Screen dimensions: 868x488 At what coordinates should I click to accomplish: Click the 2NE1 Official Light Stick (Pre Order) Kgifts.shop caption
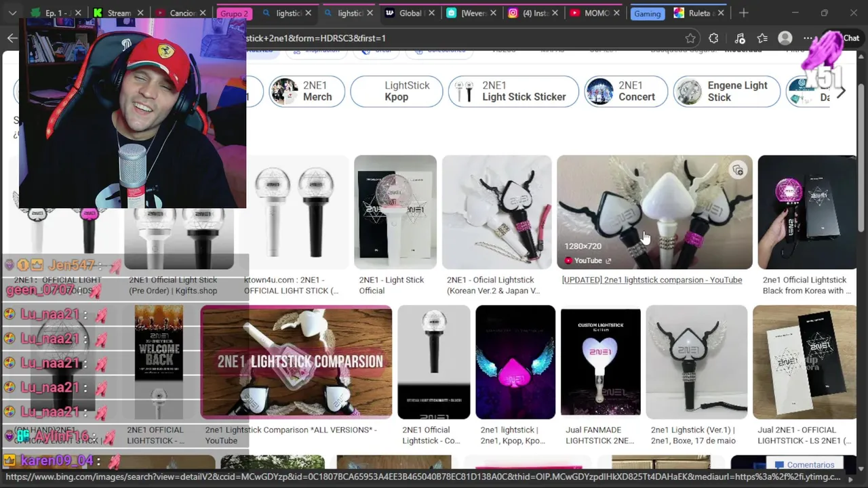click(173, 285)
